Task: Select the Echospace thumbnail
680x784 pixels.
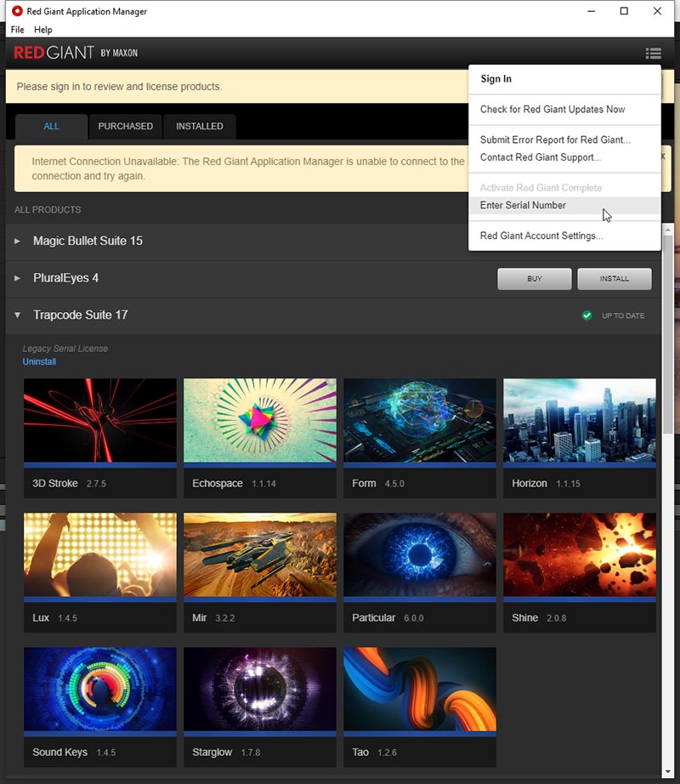Action: [x=260, y=420]
